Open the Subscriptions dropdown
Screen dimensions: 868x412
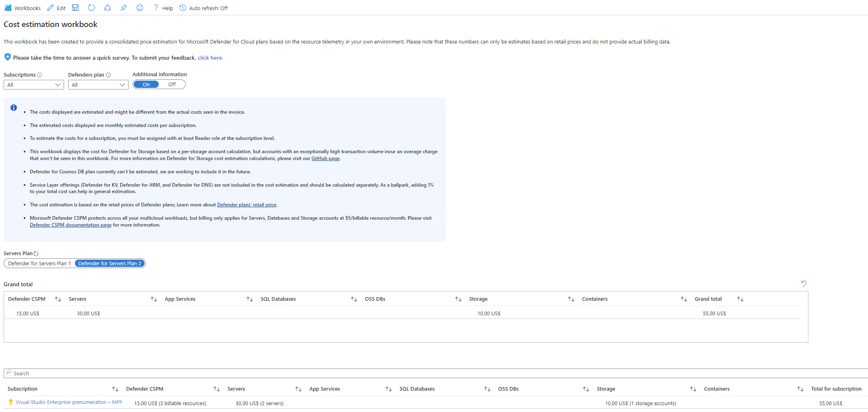(x=33, y=85)
